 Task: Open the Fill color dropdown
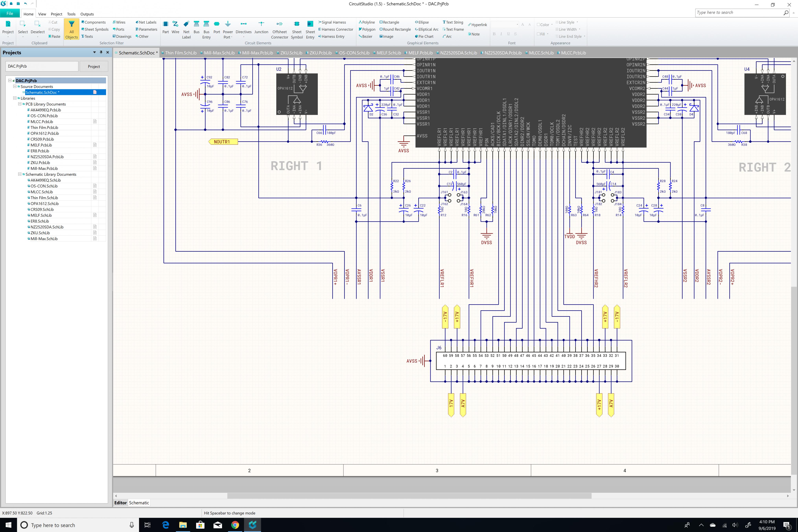point(543,34)
